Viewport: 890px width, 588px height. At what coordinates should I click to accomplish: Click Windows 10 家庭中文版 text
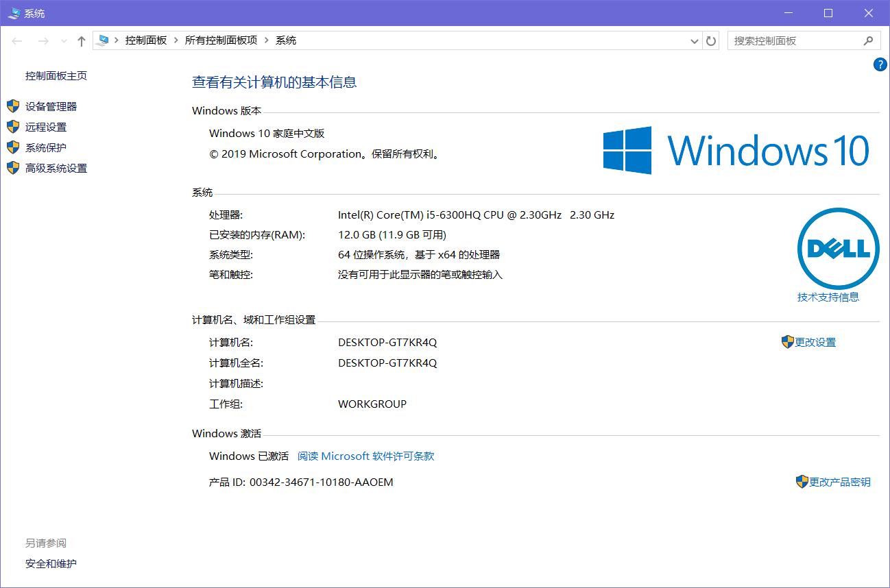(x=267, y=134)
